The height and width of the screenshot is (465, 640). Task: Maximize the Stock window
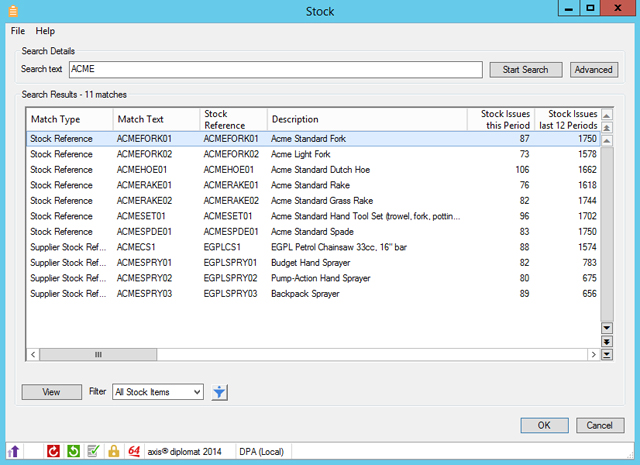(x=590, y=8)
